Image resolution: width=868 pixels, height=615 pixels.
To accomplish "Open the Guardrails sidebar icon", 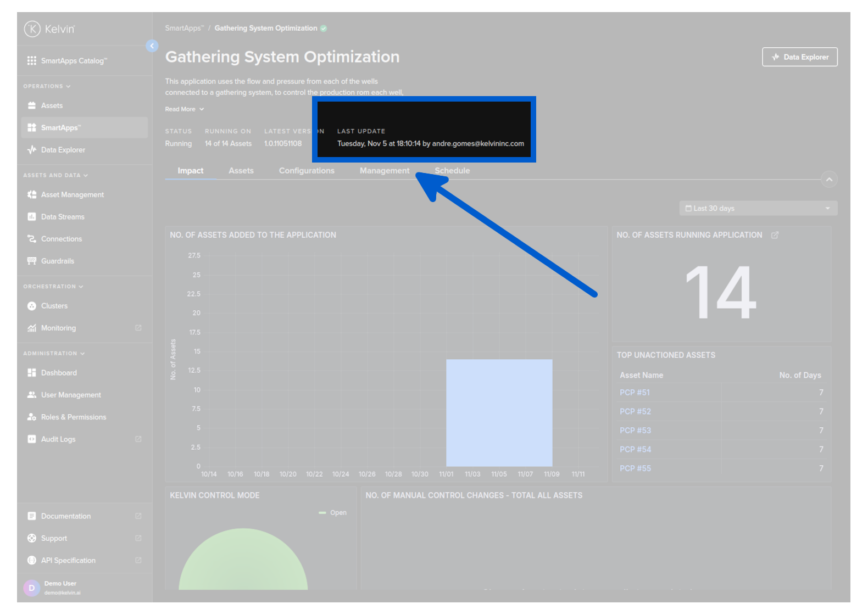I will [x=32, y=261].
